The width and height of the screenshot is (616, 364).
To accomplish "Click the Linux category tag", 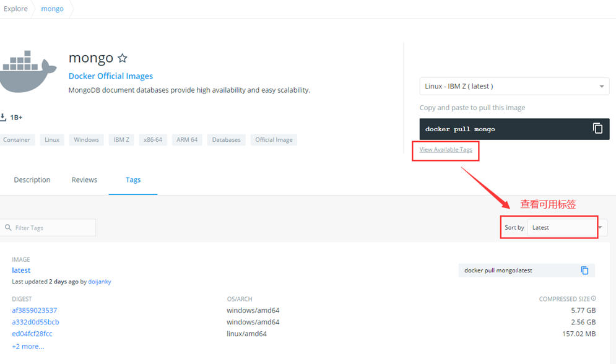I will pyautogui.click(x=52, y=140).
